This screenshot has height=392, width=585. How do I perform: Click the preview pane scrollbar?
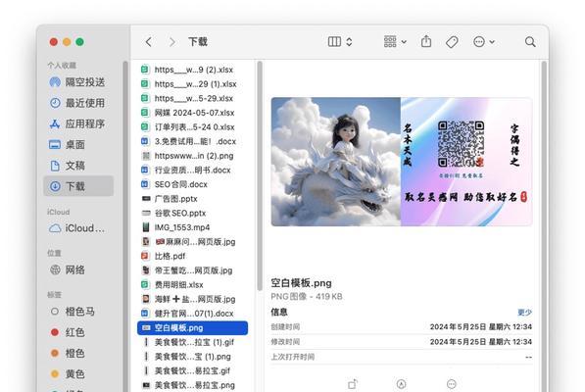544,226
